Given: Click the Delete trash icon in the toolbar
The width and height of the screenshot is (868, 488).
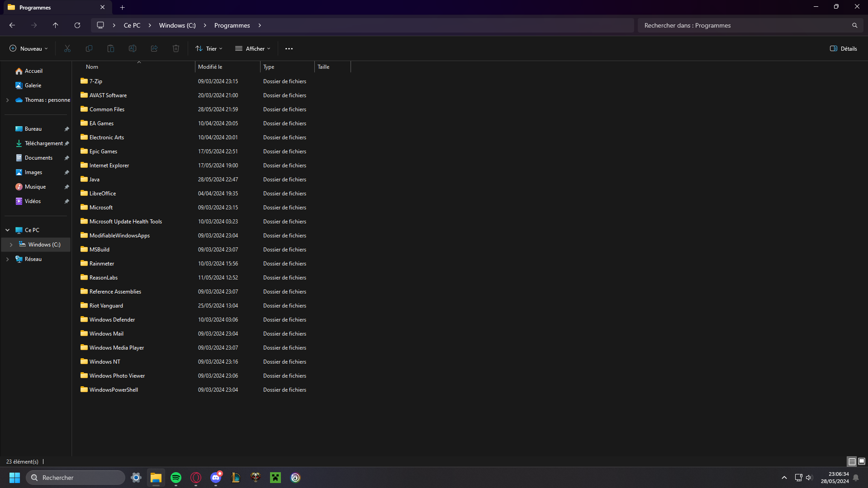Looking at the screenshot, I should [176, 48].
